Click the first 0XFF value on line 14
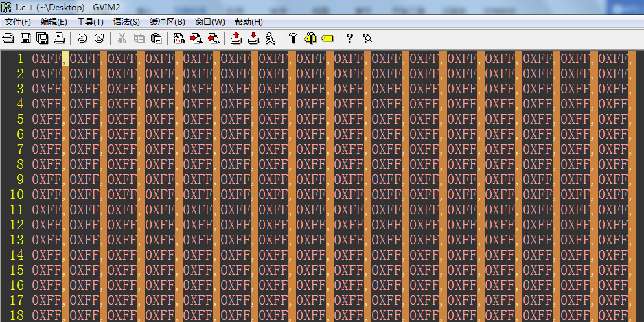The height and width of the screenshot is (322, 644). pyautogui.click(x=47, y=255)
